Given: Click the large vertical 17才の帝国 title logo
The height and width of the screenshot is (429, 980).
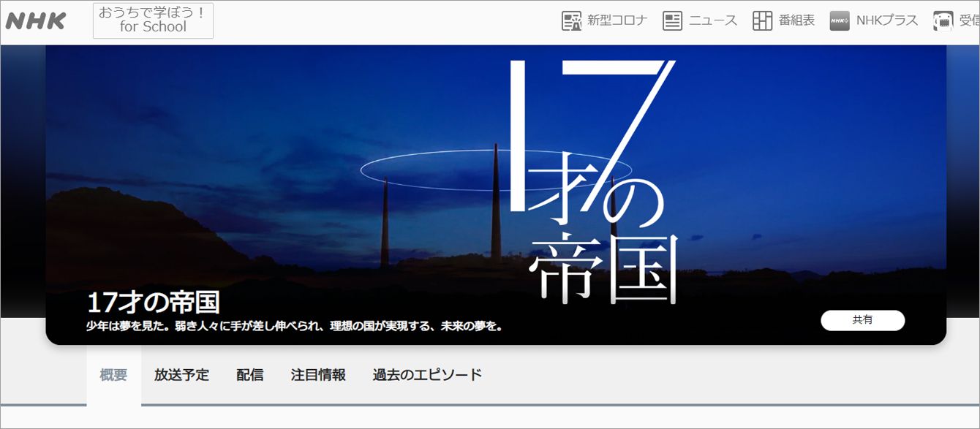Looking at the screenshot, I should click(592, 183).
